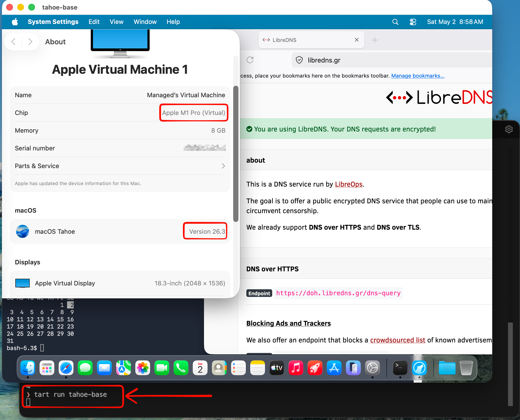520x420 pixels.
Task: Click the Manage bookmarks link
Action: (418, 76)
